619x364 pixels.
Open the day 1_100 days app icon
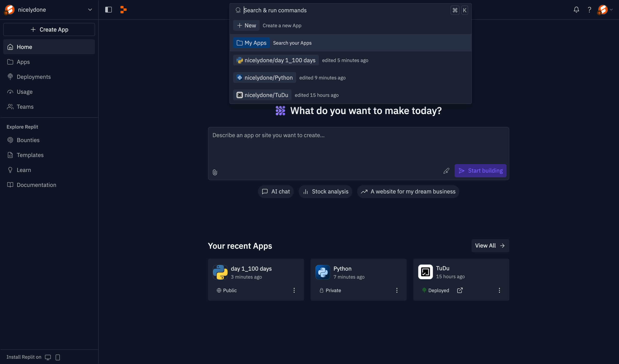click(x=220, y=272)
